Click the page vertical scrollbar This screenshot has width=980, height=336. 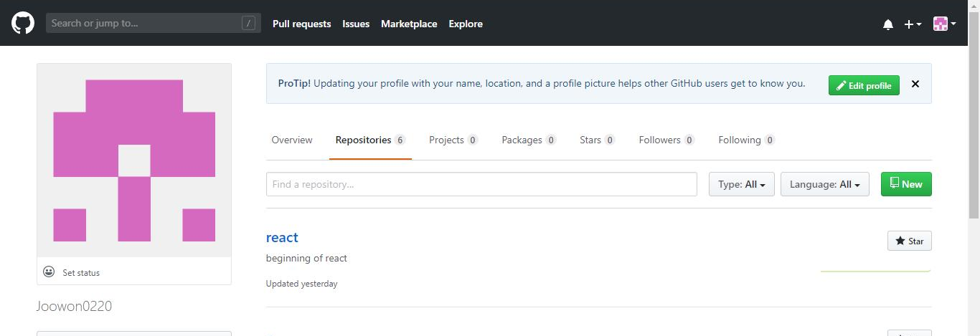pyautogui.click(x=974, y=115)
